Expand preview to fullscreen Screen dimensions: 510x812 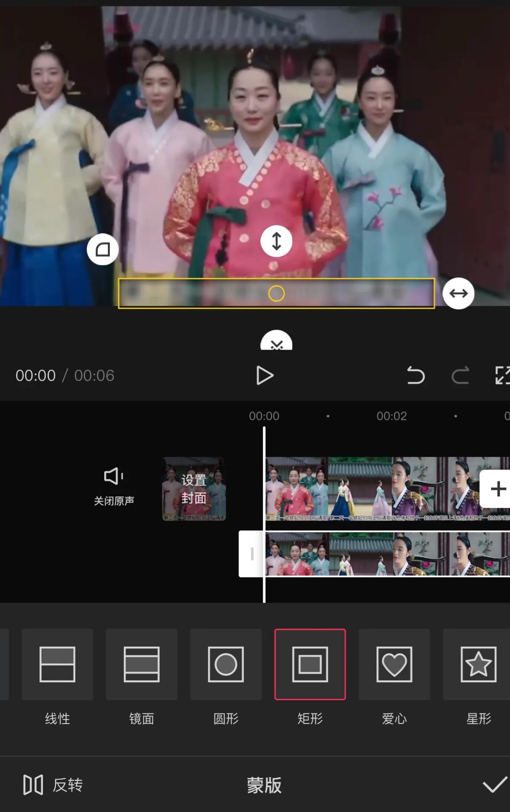click(502, 376)
